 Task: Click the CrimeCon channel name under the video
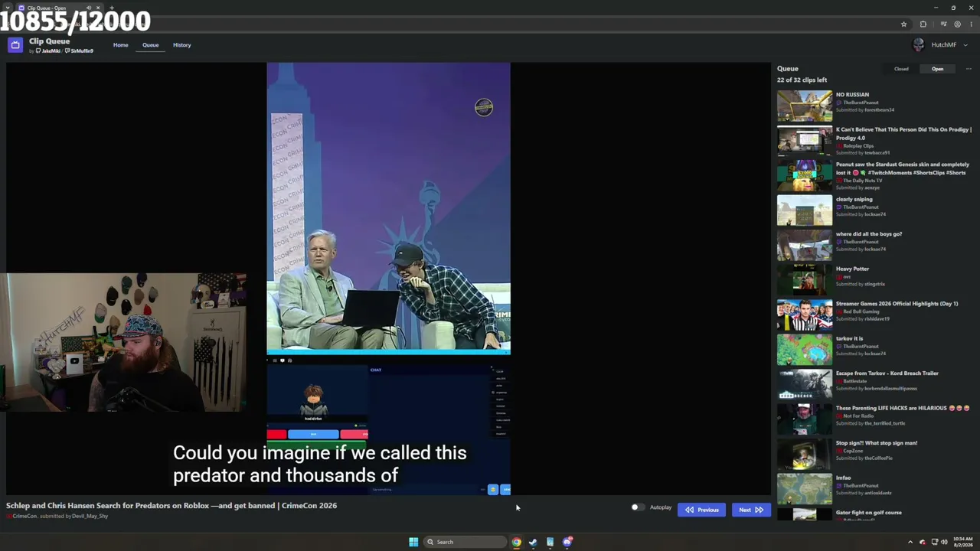click(24, 517)
